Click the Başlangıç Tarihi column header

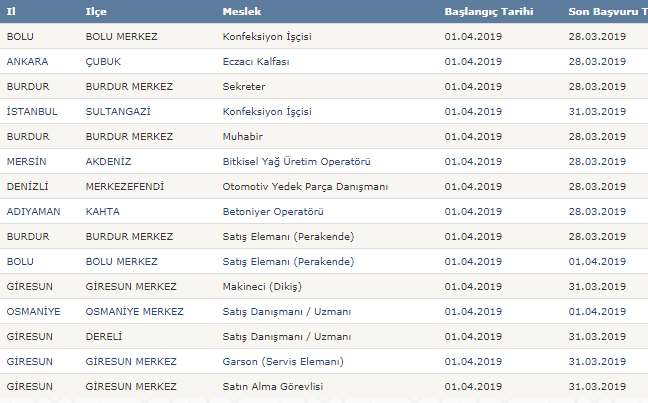pos(488,12)
